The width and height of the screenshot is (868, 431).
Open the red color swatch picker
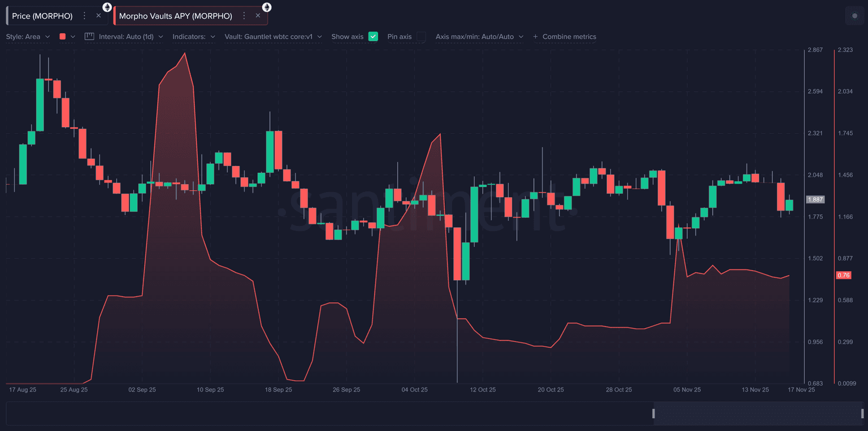click(63, 37)
